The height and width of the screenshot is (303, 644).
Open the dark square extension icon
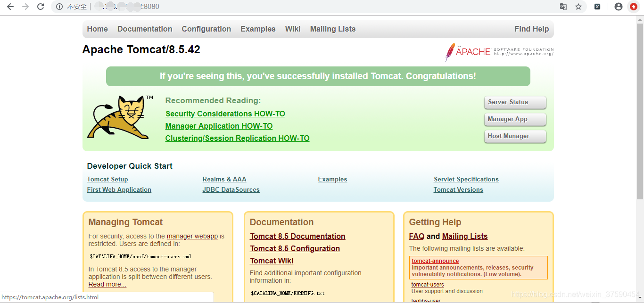click(597, 7)
